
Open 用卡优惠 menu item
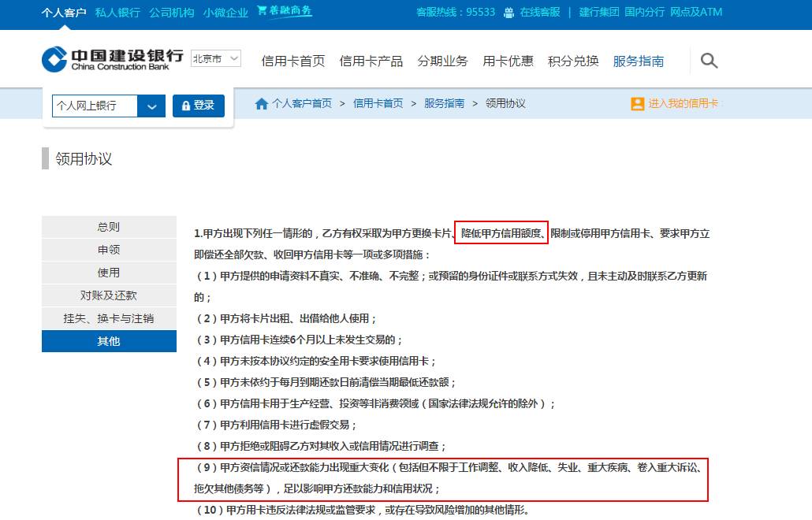point(508,61)
